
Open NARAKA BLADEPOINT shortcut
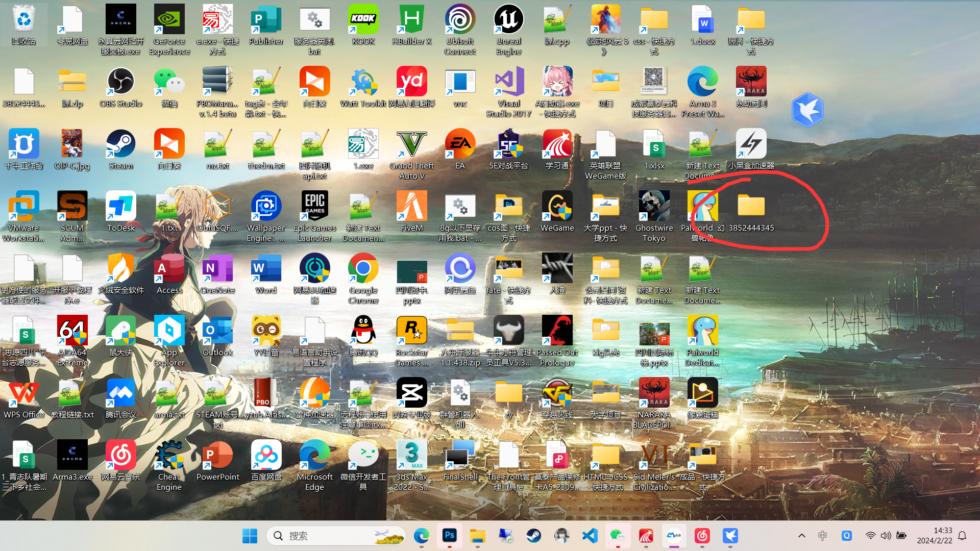click(x=654, y=403)
